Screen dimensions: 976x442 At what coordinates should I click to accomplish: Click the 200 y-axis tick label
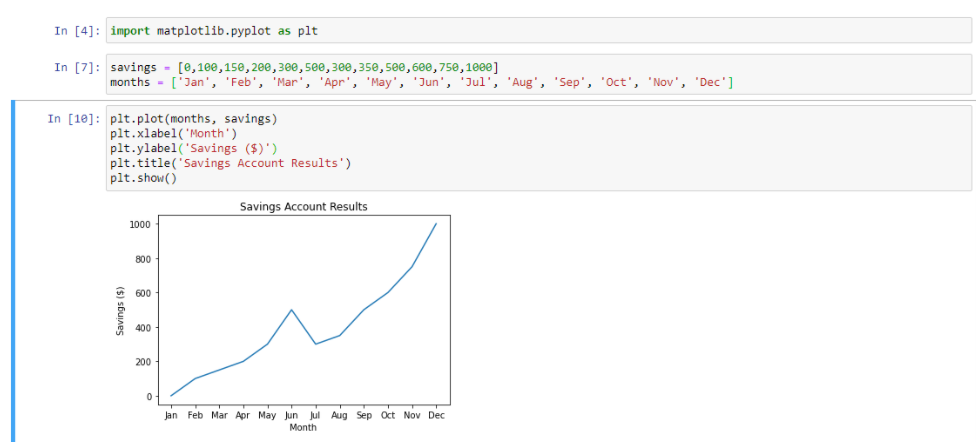click(145, 362)
